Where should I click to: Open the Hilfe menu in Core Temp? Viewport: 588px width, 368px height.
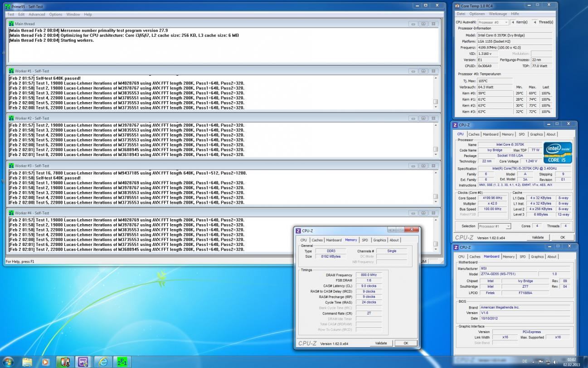(x=515, y=14)
